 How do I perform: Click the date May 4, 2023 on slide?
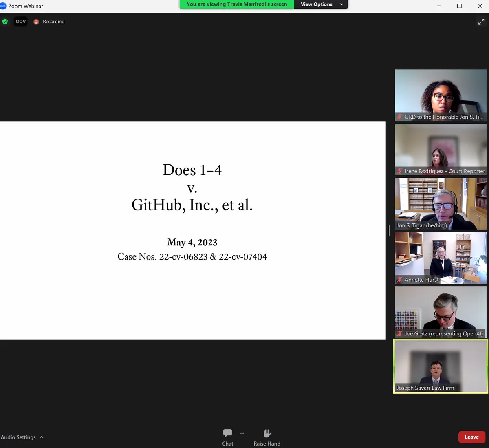coord(192,243)
